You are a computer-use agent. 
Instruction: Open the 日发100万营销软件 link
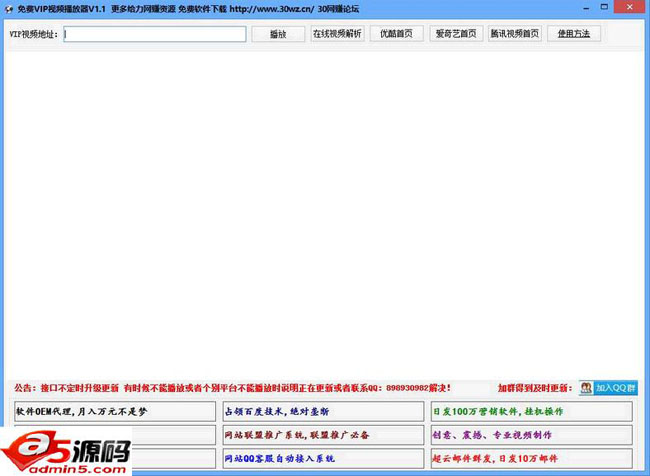(x=532, y=411)
